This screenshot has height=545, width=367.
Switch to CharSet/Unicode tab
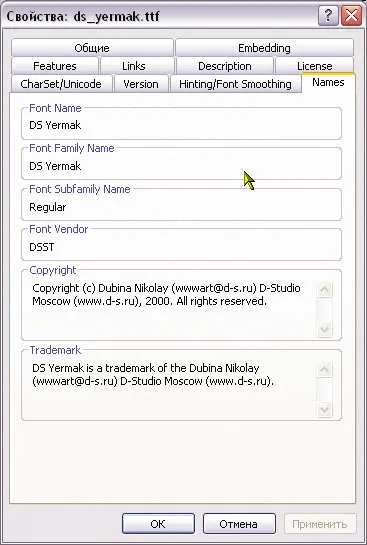[61, 84]
